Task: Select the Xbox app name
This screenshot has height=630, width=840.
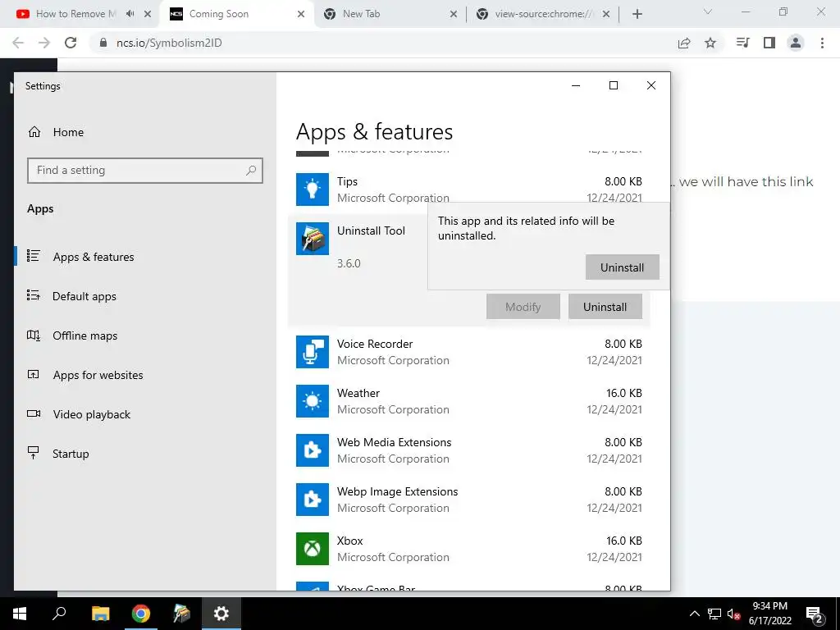Action: click(349, 541)
